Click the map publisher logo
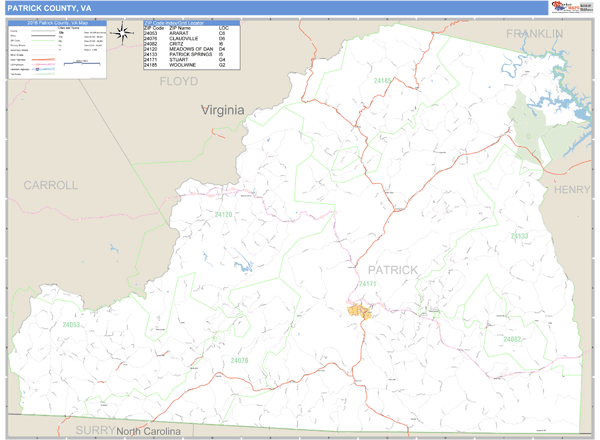600x440 pixels. [x=572, y=7]
